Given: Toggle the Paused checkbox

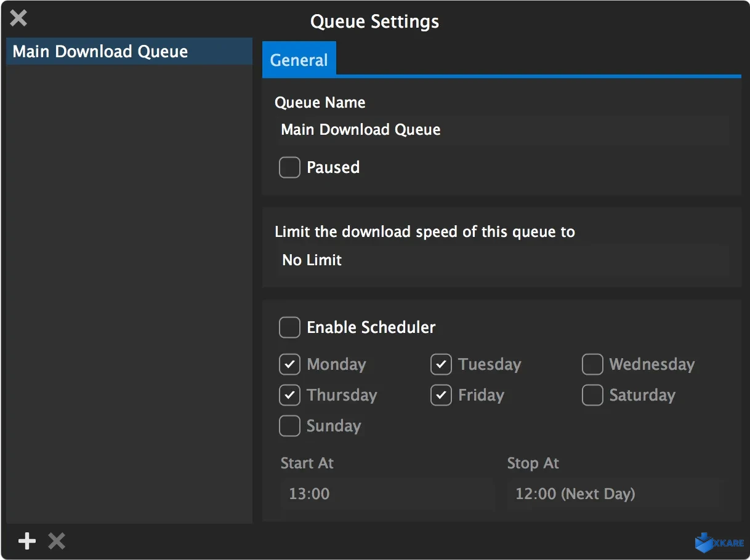Looking at the screenshot, I should pos(289,167).
